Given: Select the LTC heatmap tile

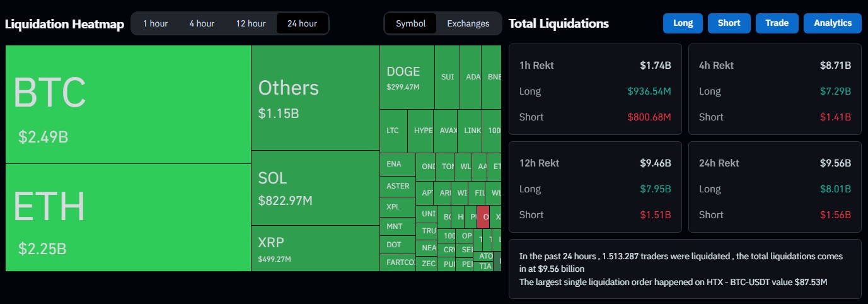Looking at the screenshot, I should pos(393,131).
